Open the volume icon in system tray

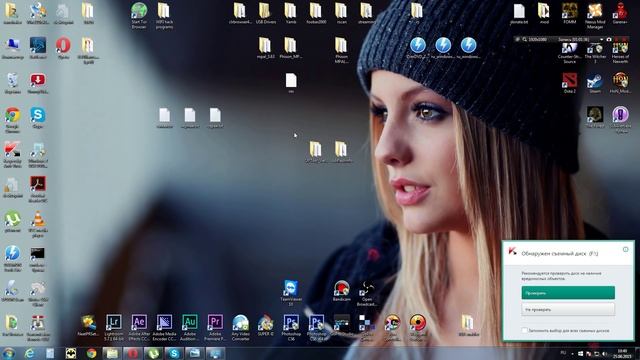click(604, 353)
